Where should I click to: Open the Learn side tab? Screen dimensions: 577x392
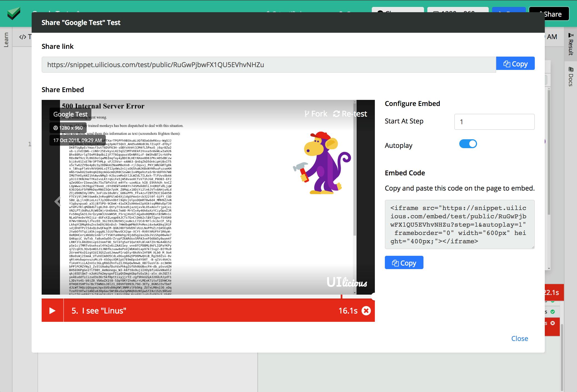6,40
